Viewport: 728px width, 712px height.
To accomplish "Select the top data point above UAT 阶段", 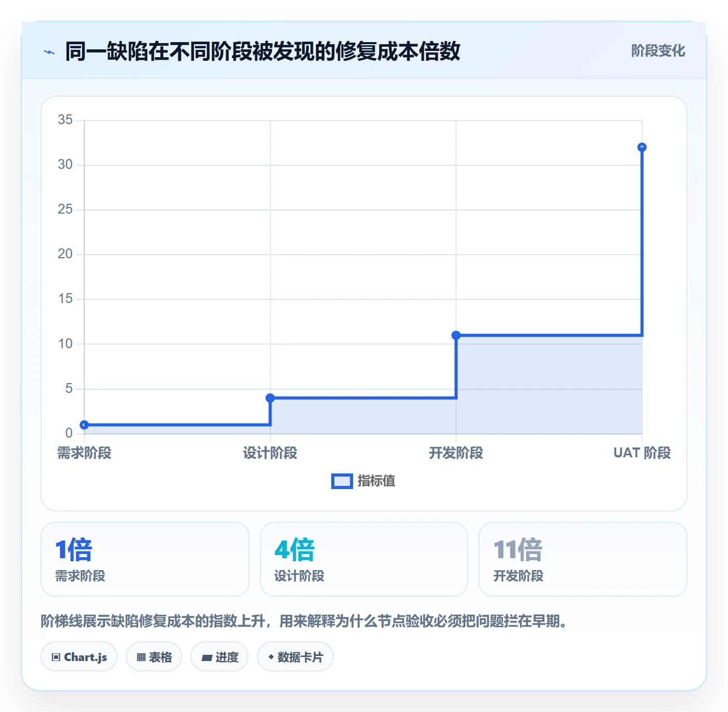I will coord(642,148).
